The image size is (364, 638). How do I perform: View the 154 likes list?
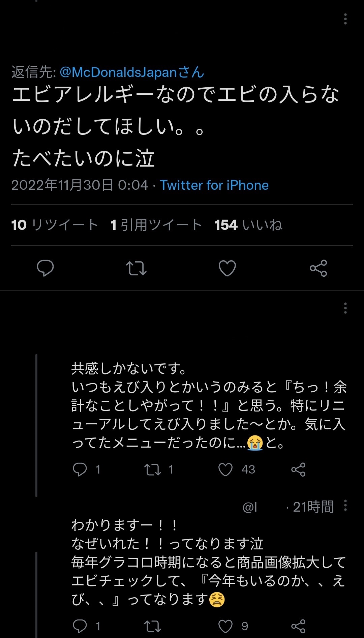[248, 225]
